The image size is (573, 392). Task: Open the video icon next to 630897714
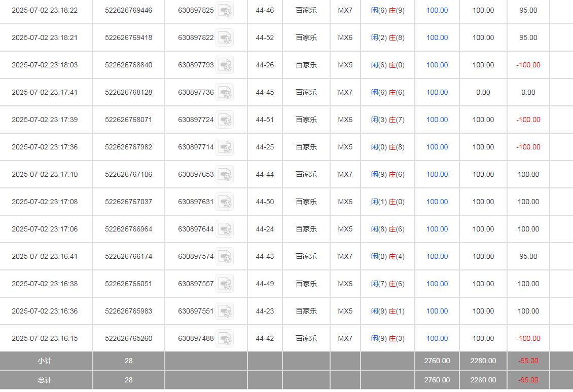(225, 147)
